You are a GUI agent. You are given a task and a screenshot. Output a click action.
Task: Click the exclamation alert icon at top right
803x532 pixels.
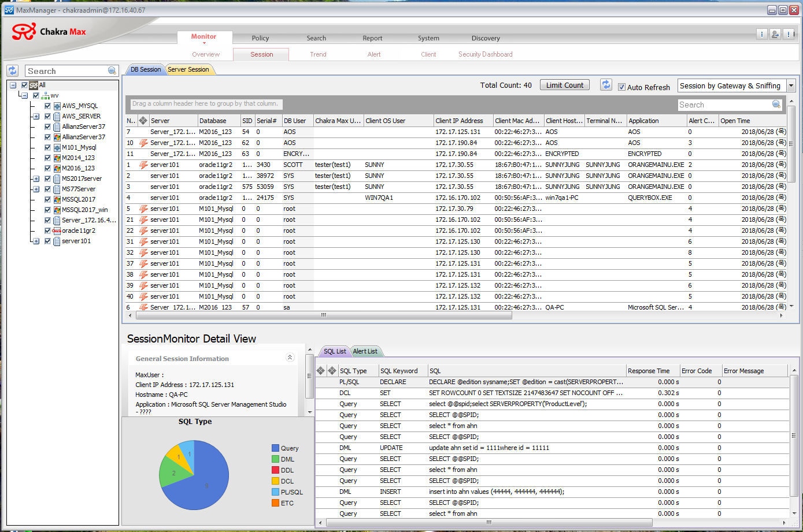[x=789, y=34]
